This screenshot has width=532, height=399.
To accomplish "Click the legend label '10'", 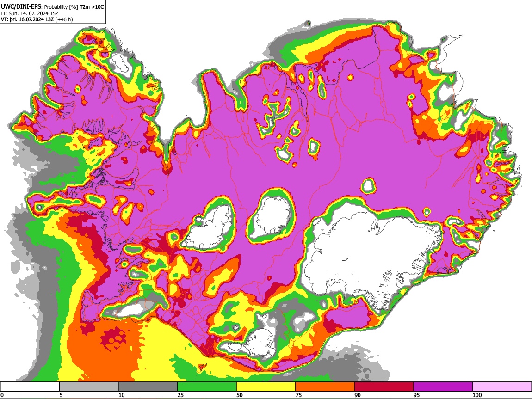I will [122, 395].
